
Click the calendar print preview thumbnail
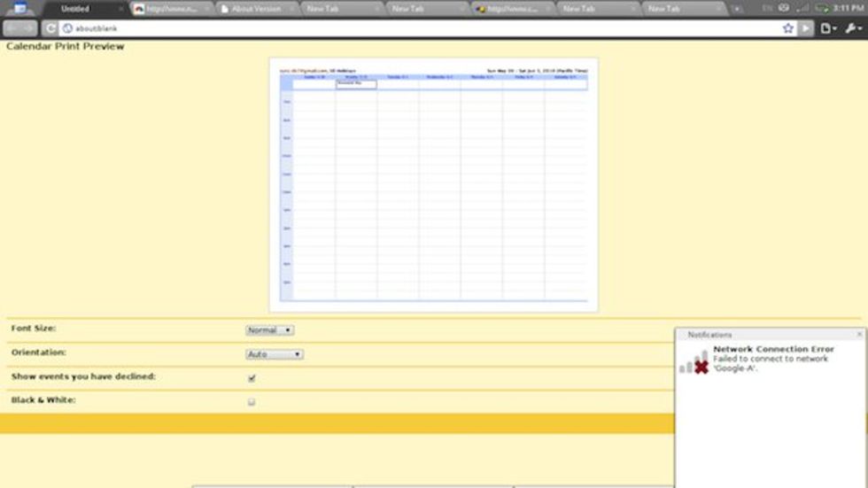click(433, 185)
